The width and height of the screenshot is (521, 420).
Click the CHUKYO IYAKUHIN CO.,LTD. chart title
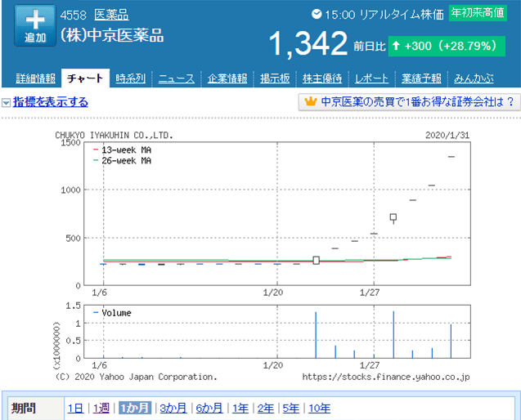point(114,136)
